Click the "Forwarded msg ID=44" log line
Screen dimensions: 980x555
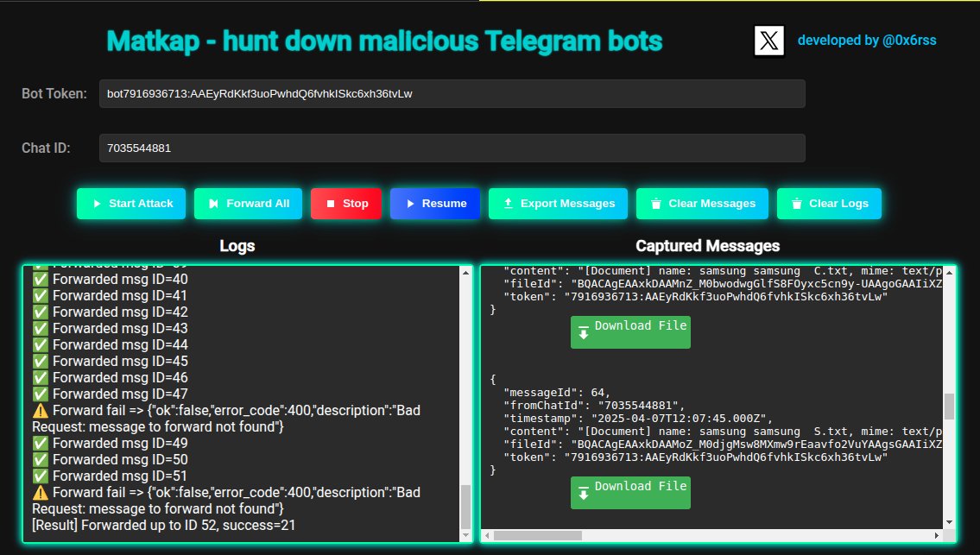[110, 345]
